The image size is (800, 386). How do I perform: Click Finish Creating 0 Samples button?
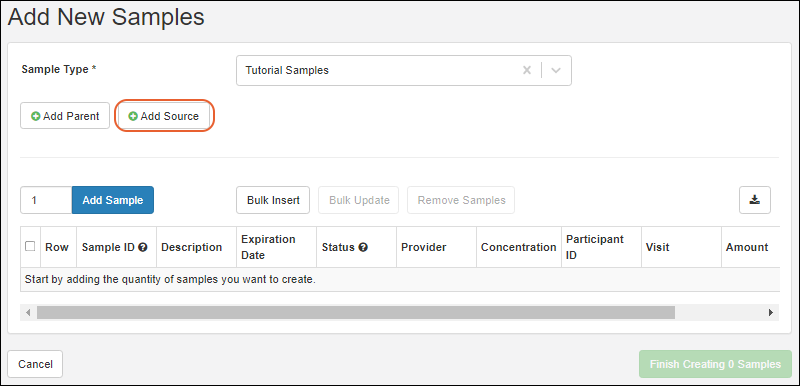[x=715, y=364]
